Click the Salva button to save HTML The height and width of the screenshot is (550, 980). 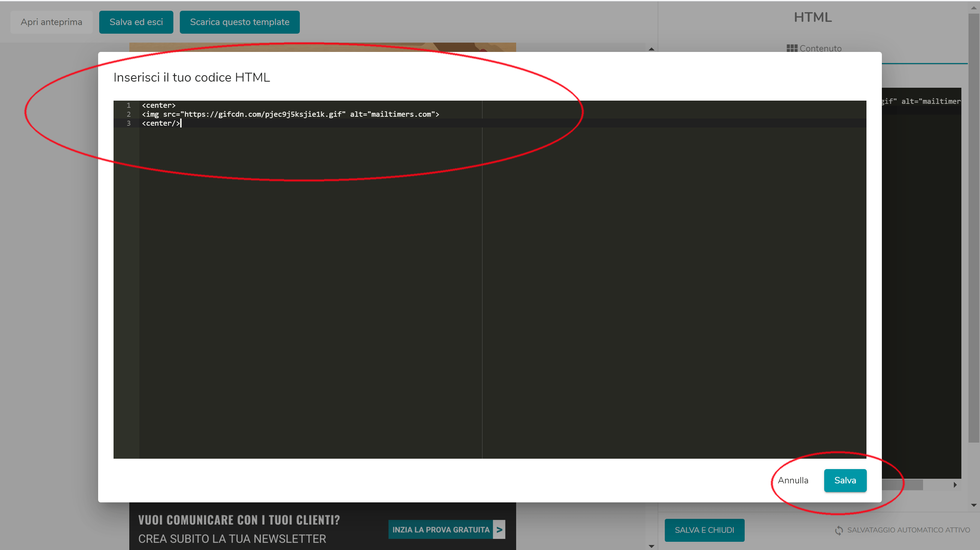(x=845, y=480)
